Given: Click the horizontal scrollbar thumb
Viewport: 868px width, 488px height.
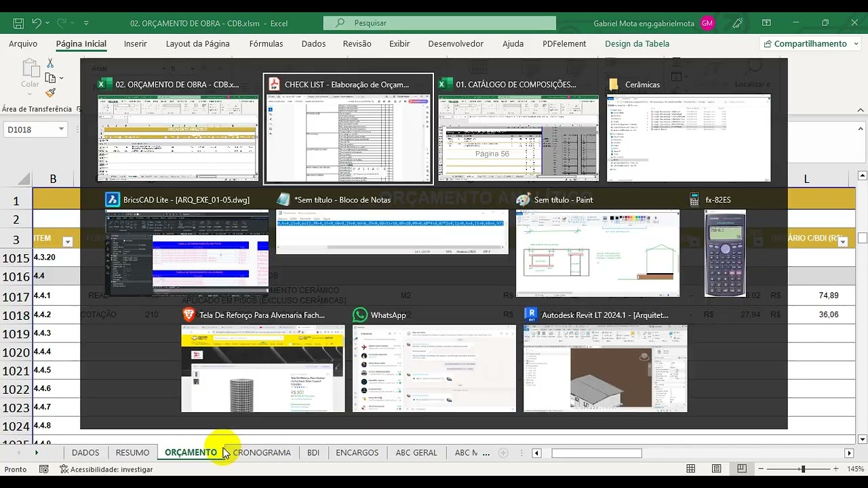Looking at the screenshot, I should click(597, 453).
